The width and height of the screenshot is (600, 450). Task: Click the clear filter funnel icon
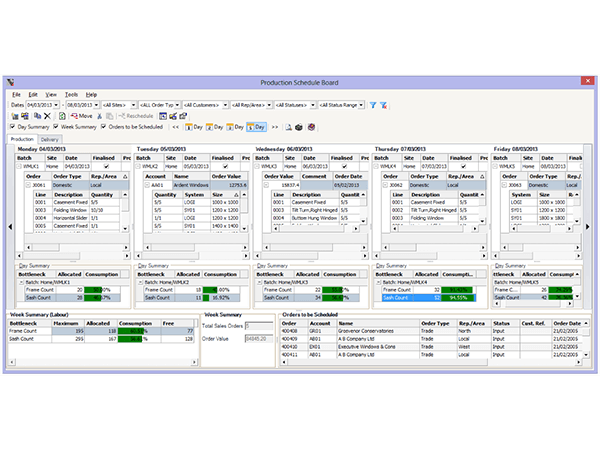coord(384,104)
